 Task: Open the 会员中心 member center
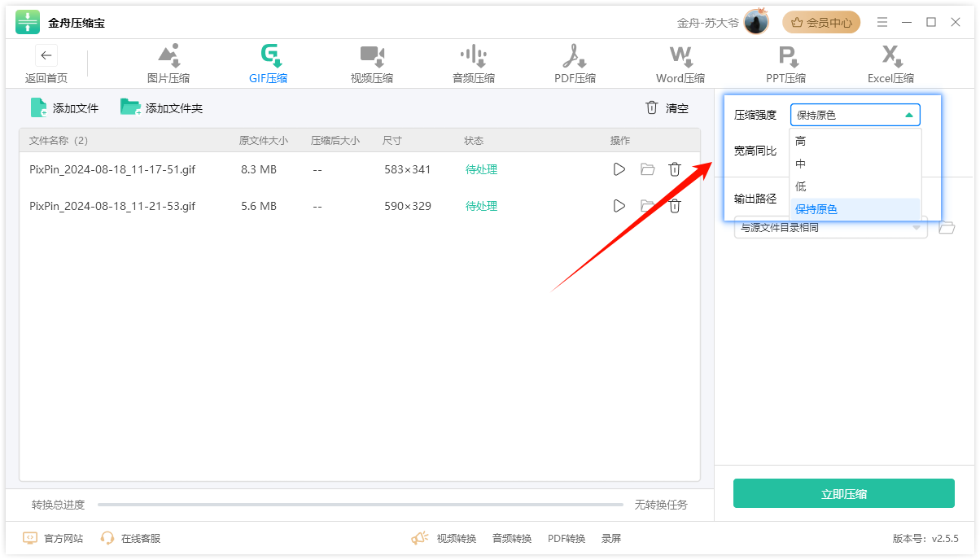(x=821, y=23)
